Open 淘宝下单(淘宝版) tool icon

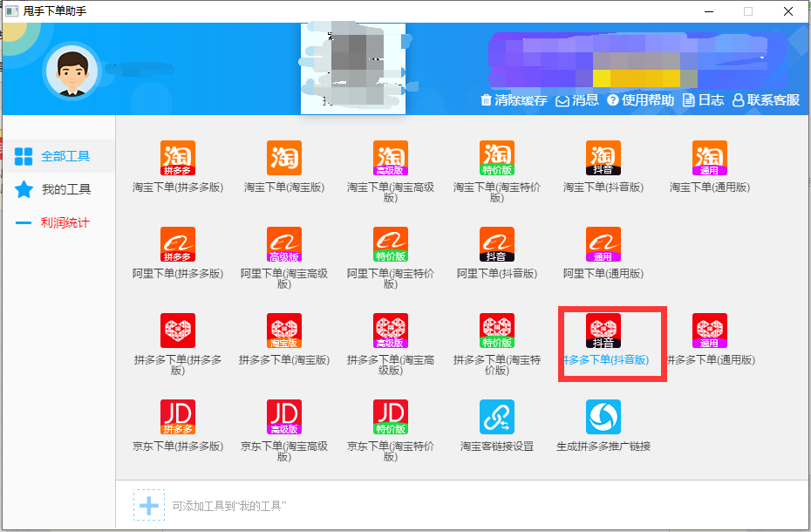click(x=284, y=158)
